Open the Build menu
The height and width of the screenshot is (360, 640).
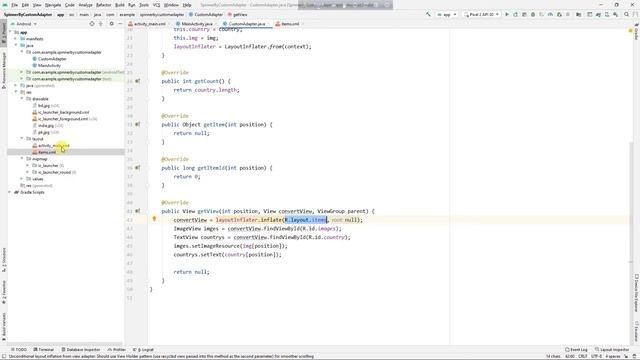tap(120, 5)
